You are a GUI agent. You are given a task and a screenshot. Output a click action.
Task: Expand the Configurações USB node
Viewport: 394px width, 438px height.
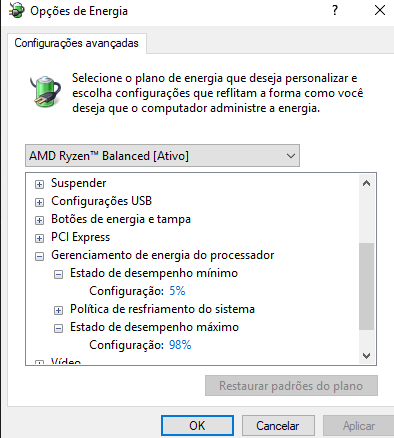[39, 202]
